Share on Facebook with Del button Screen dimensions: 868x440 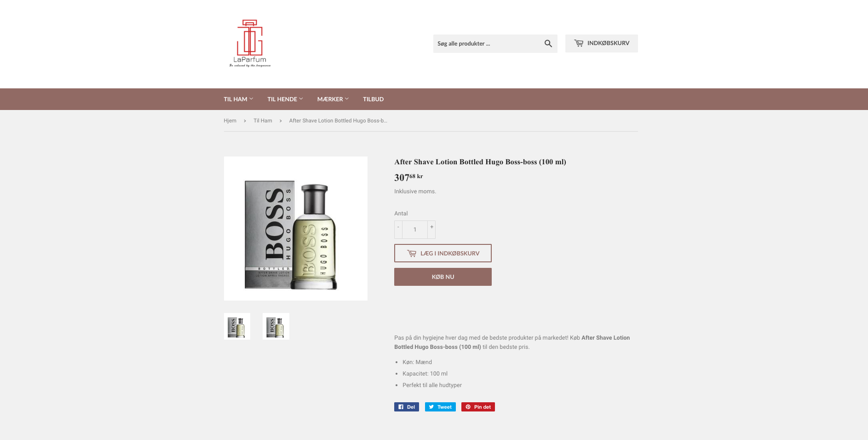click(407, 407)
